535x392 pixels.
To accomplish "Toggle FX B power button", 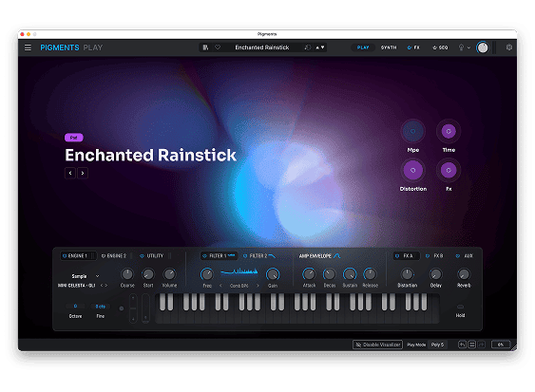I will tap(428, 255).
